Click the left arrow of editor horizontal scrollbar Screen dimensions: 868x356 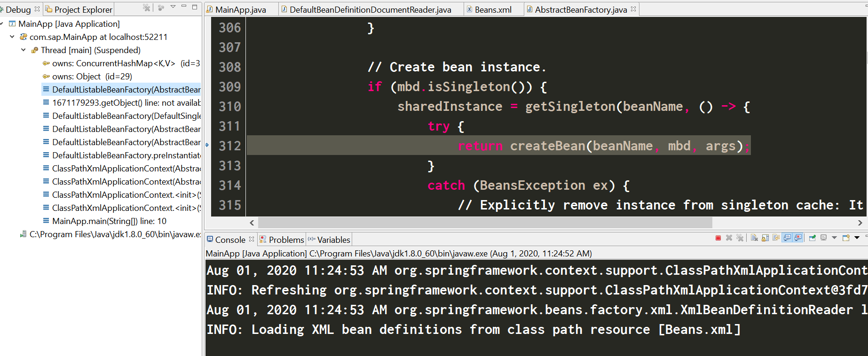(252, 223)
